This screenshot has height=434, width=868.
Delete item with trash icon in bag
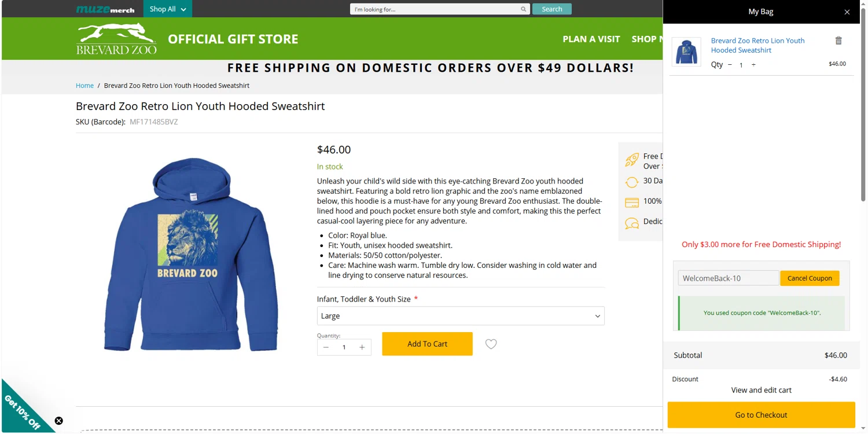click(x=838, y=41)
